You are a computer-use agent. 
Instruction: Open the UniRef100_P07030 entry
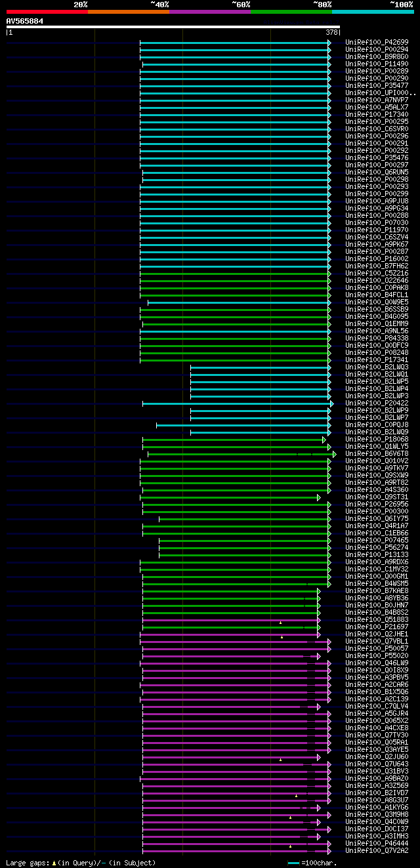377,222
